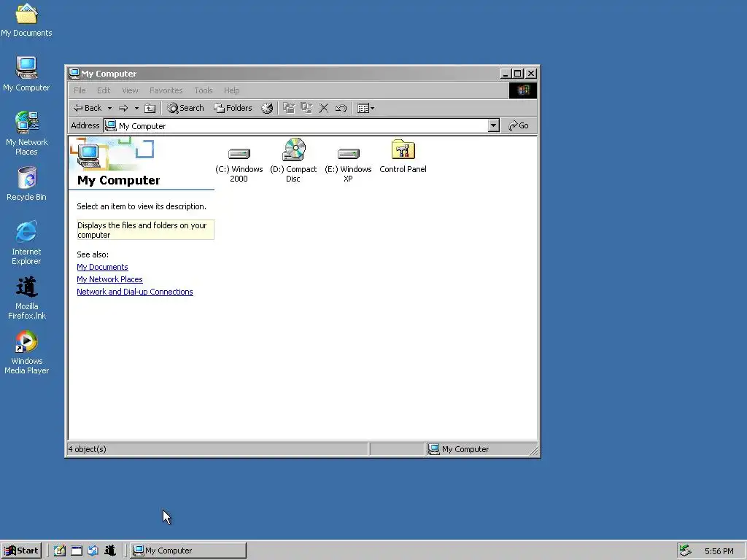747x560 pixels.
Task: Click the Forward arrow toolbar button
Action: (123, 108)
